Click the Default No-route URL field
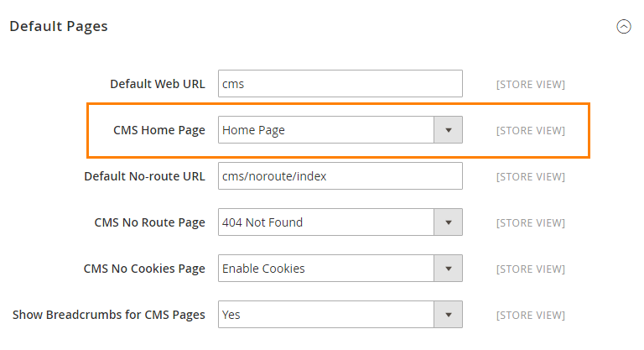Viewport: 644px width, 350px height. [x=340, y=176]
